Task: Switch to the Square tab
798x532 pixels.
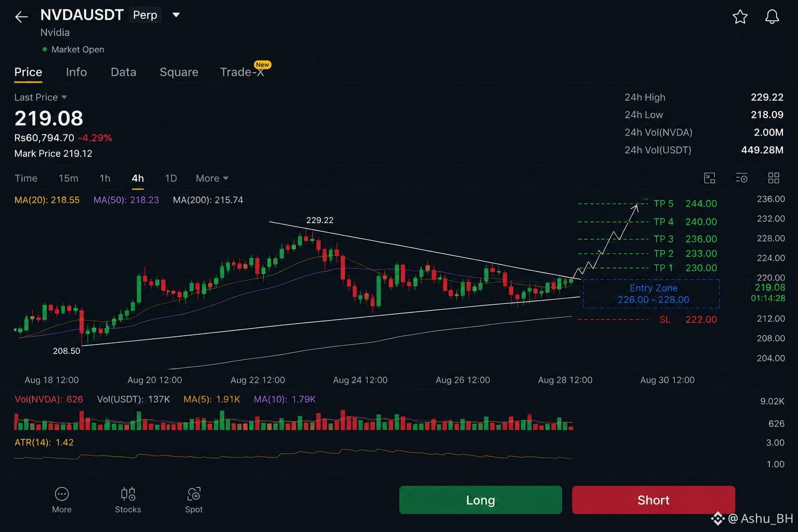Action: point(179,72)
